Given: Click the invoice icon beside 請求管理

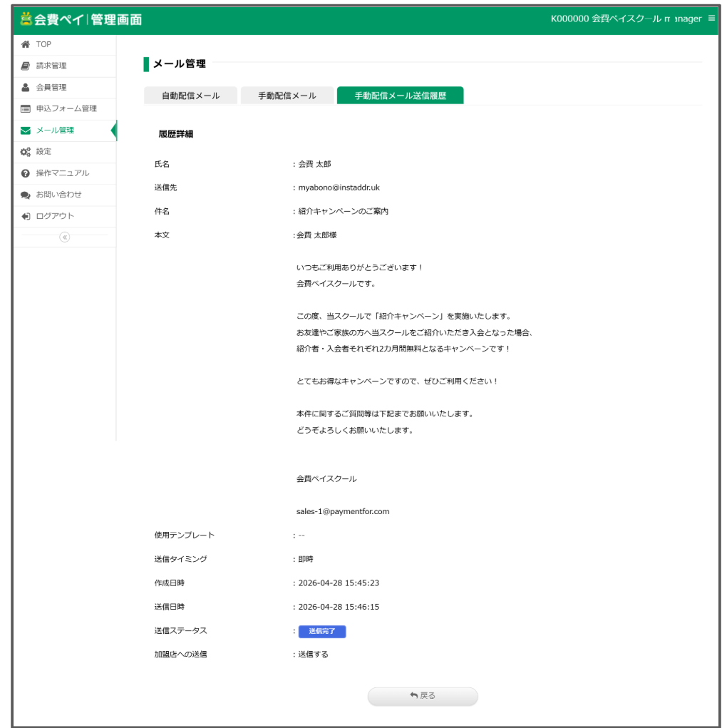Looking at the screenshot, I should [x=26, y=66].
